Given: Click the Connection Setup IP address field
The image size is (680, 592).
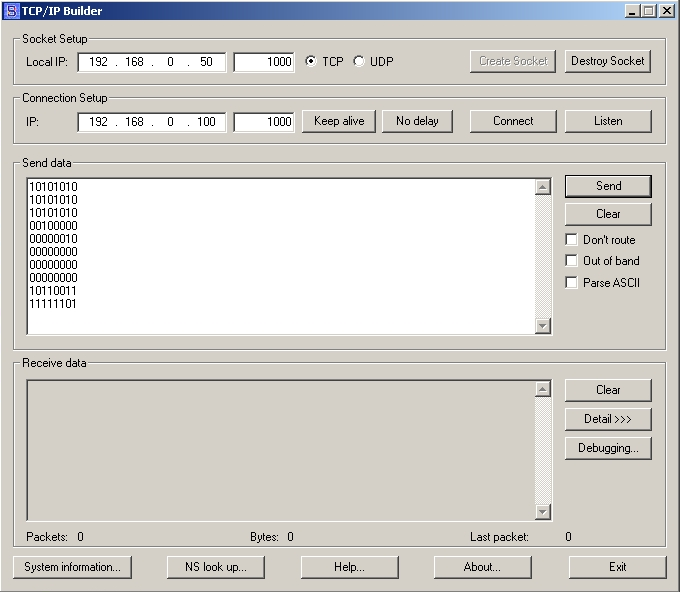Looking at the screenshot, I should pyautogui.click(x=152, y=122).
